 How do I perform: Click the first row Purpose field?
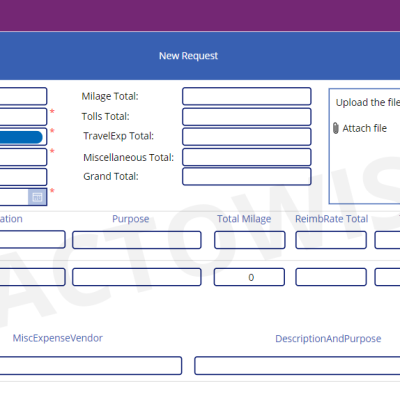tap(137, 240)
